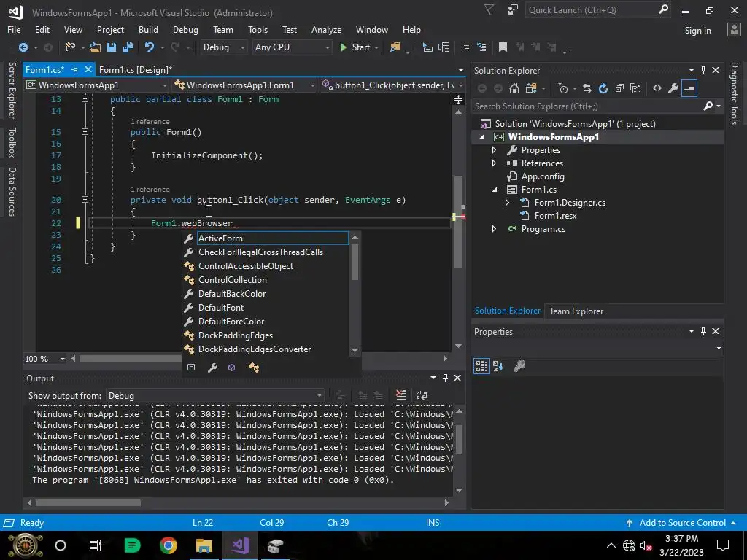
Task: Click the View Code angle brackets icon
Action: pyautogui.click(x=657, y=88)
